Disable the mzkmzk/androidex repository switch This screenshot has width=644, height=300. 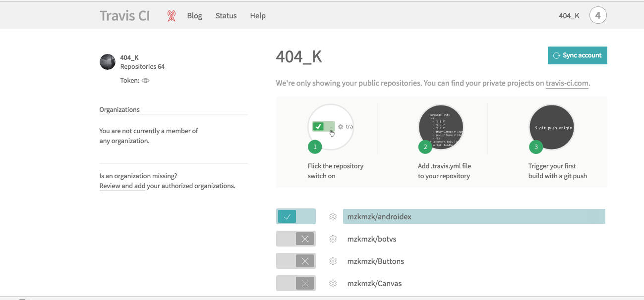[295, 216]
